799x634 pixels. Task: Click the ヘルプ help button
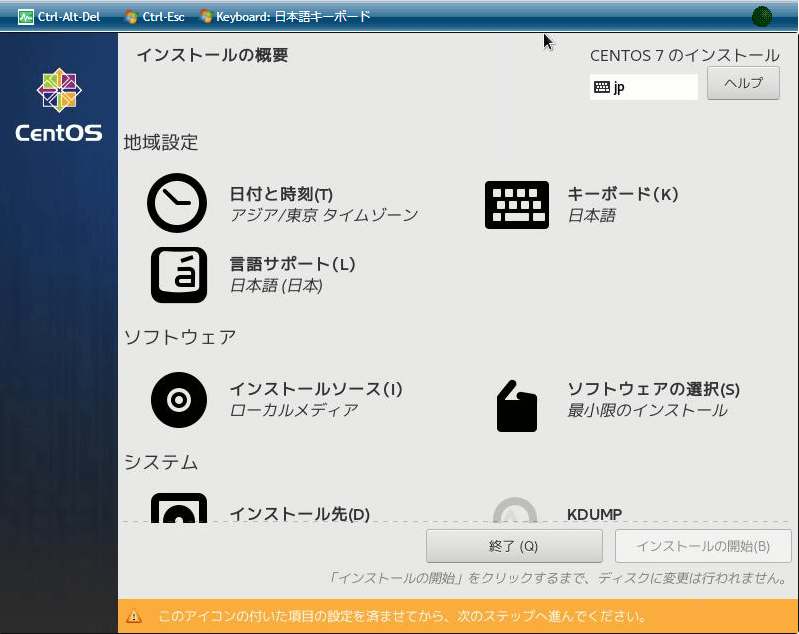point(743,83)
